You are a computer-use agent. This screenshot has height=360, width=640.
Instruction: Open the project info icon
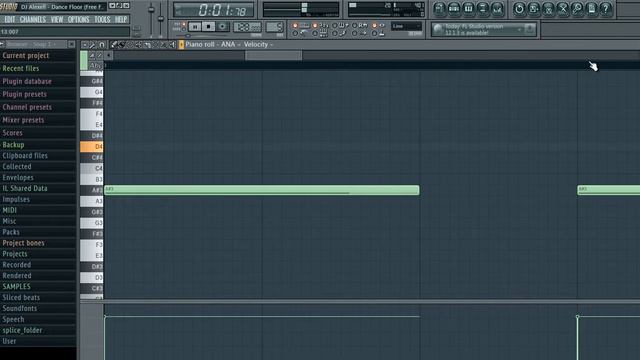(591, 9)
